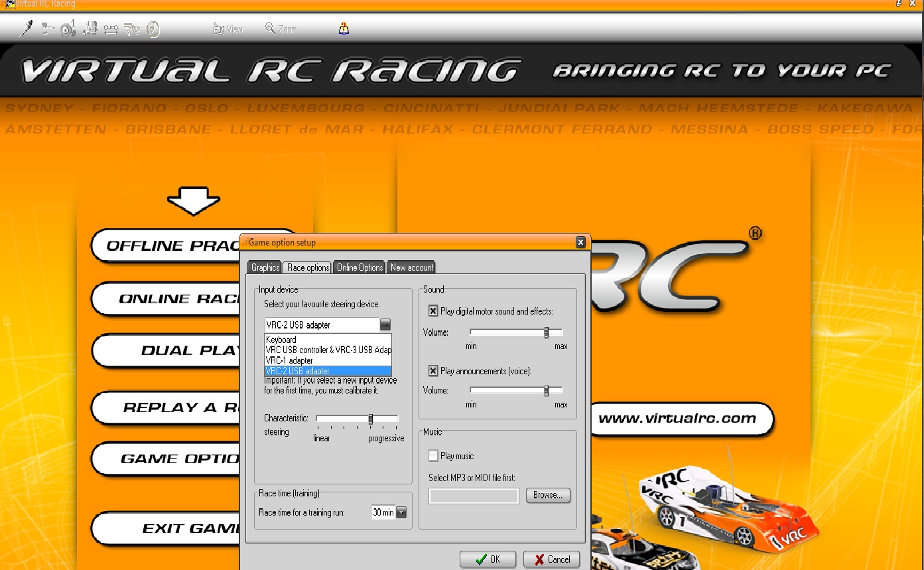Click the second toolbar icon beside the shock absorber

[48, 29]
